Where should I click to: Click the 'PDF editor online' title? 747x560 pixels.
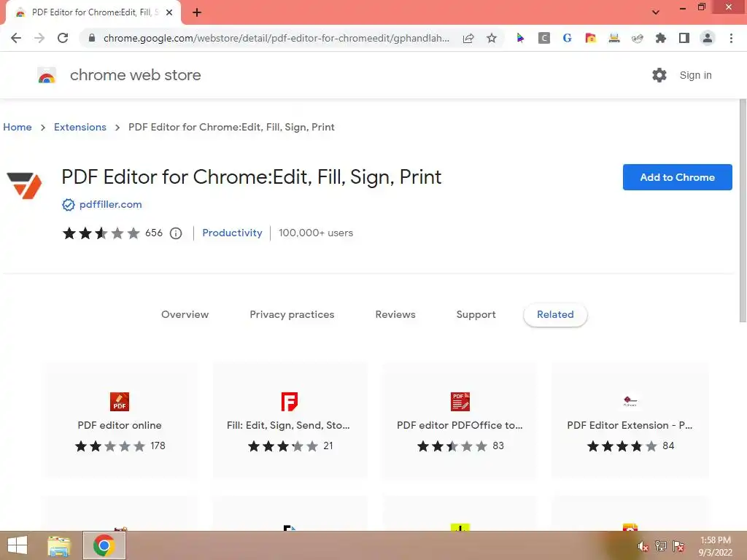tap(120, 425)
